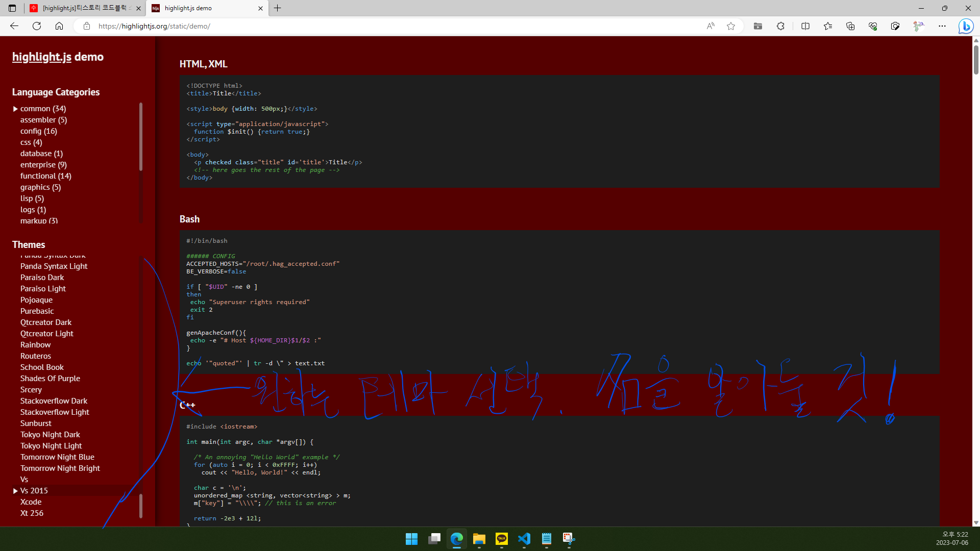
Task: Expand the common (34) category arrow
Action: coord(15,109)
